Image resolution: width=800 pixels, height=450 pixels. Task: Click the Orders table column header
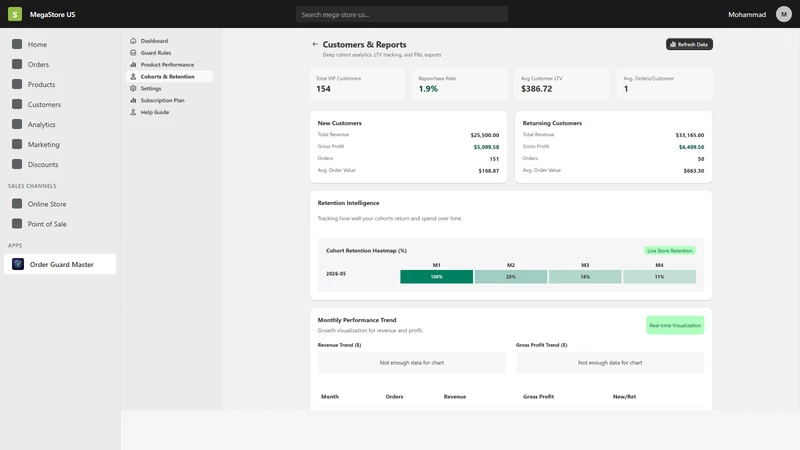pos(394,396)
